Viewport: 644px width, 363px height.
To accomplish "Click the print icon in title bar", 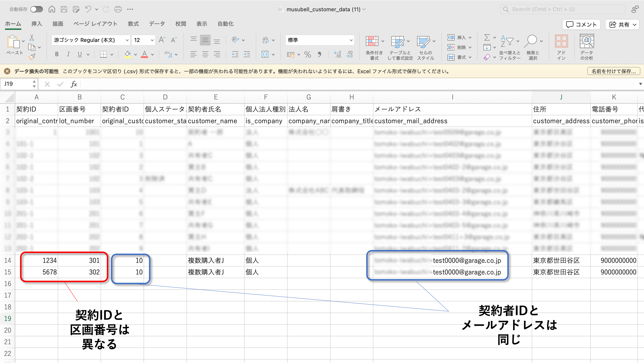I will coord(118,9).
